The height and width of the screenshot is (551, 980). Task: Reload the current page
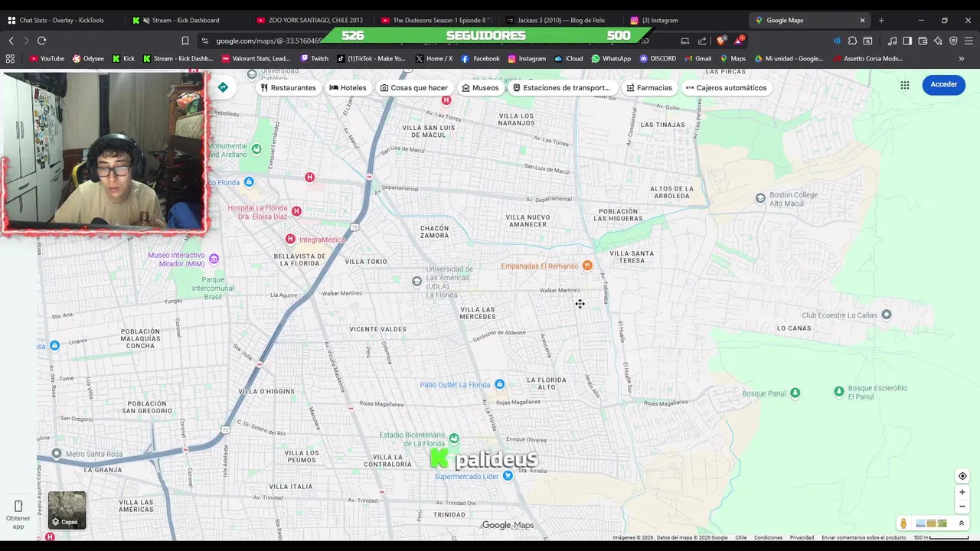(41, 41)
